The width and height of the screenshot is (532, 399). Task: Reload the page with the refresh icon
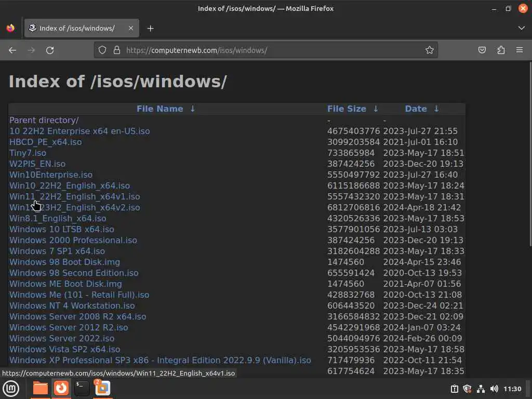tap(50, 50)
